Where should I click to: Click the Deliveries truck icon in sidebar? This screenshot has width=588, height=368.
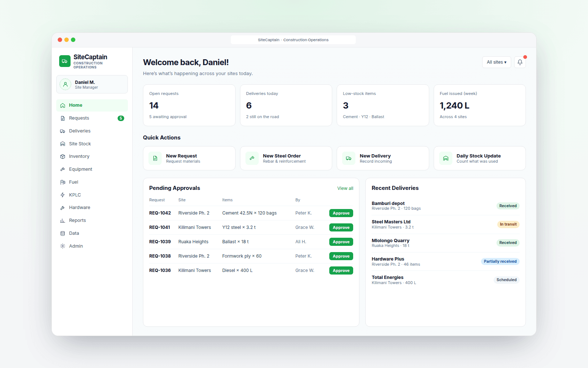62,131
